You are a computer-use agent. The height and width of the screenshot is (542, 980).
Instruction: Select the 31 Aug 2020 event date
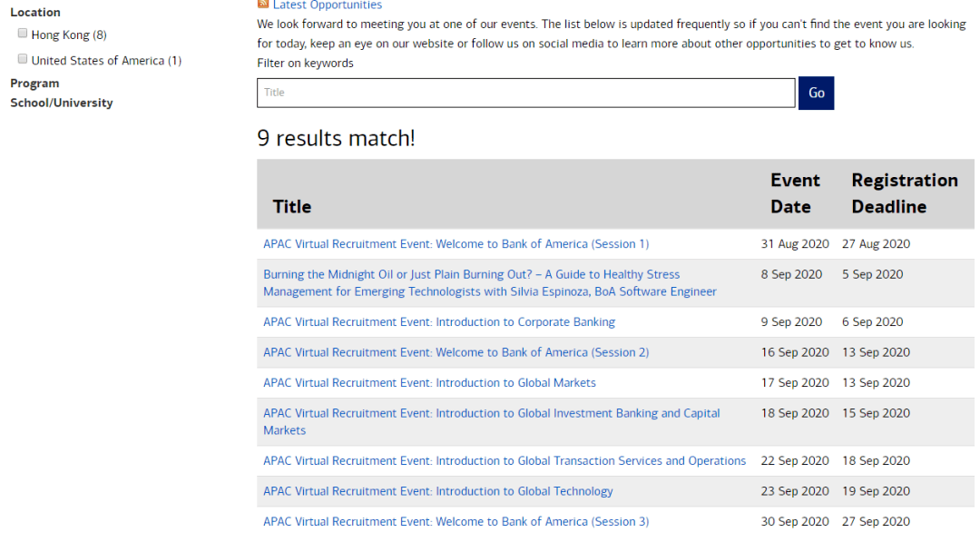(x=795, y=244)
